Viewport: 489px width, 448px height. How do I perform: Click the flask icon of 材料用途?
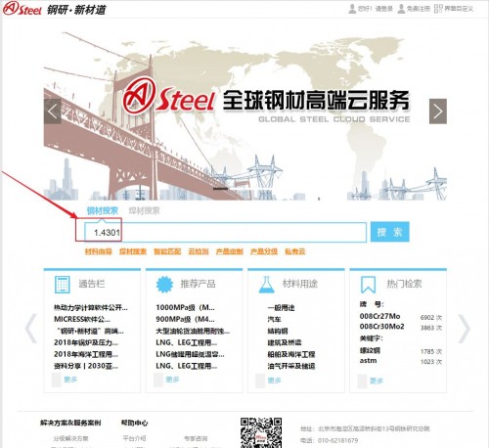266,285
